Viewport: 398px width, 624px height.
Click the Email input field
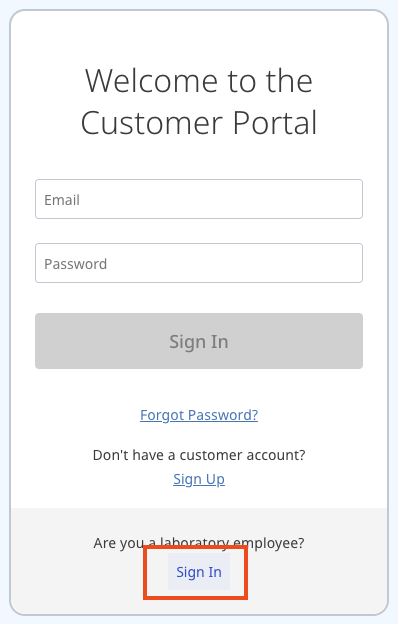coord(199,199)
